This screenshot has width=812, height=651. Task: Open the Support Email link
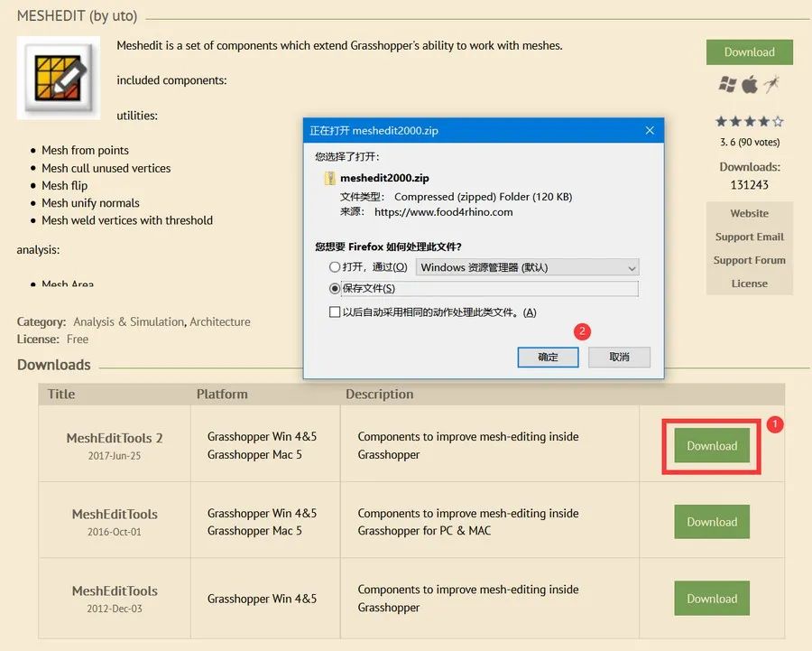click(749, 237)
